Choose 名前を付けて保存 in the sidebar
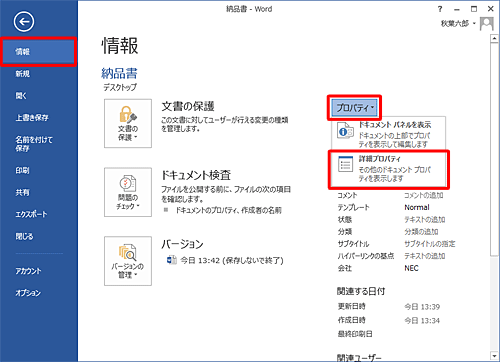Screen dimensions: 500x362 click(34, 144)
